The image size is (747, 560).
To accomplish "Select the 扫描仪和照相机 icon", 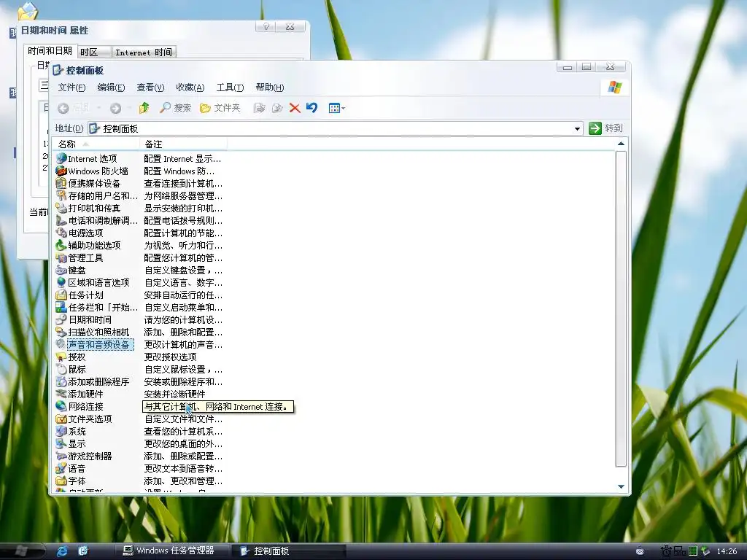I will [61, 332].
